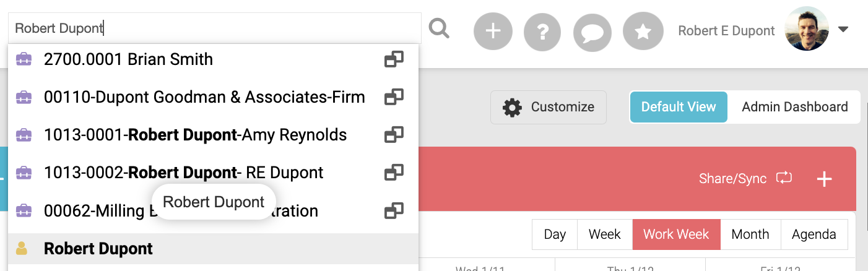Open RE Dupont matter in new window
The width and height of the screenshot is (868, 271).
(394, 173)
